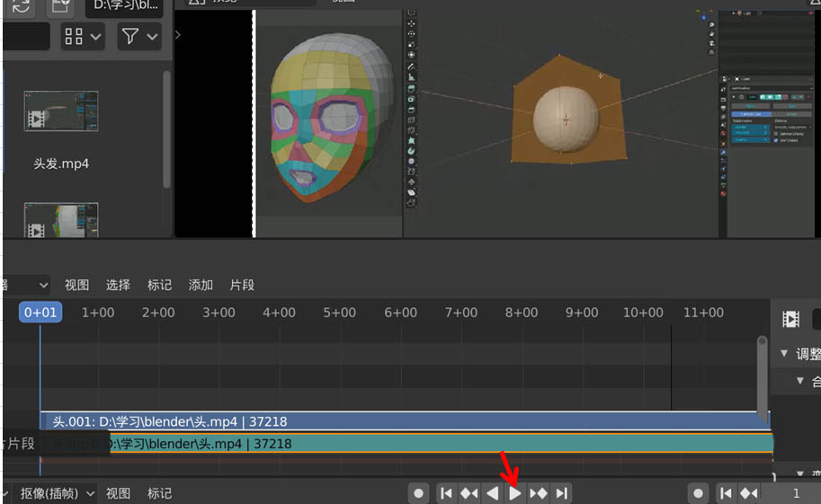Open the 抠像(插帧) dropdown
The image size is (821, 504).
tap(56, 493)
